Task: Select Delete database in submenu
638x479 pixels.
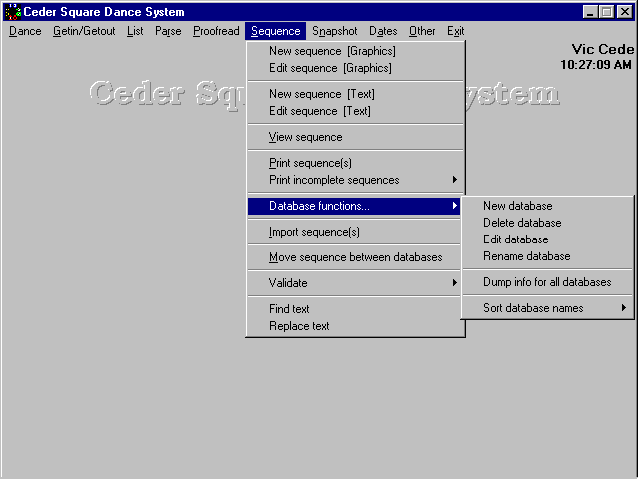Action: 548,223
